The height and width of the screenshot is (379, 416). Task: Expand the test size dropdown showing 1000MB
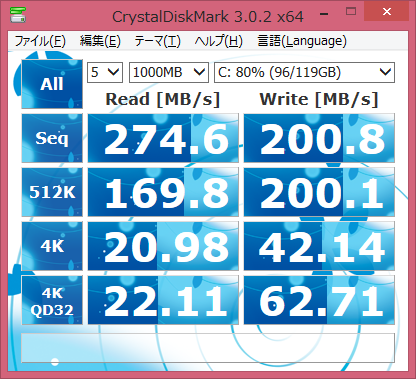[x=169, y=72]
